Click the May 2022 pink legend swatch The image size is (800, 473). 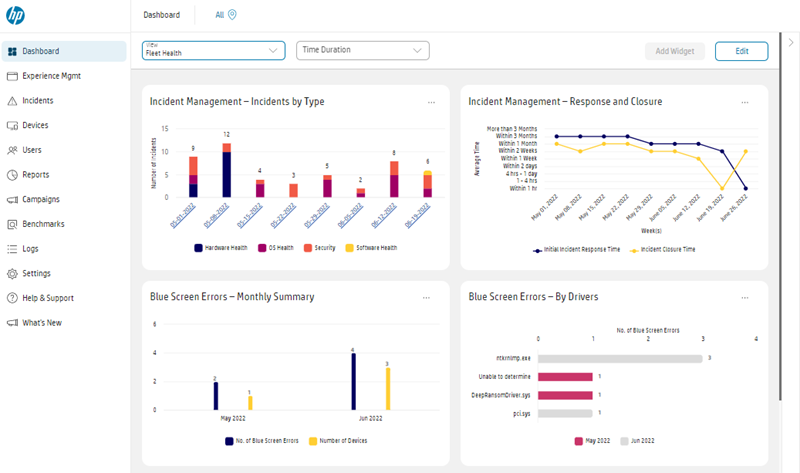[578, 440]
